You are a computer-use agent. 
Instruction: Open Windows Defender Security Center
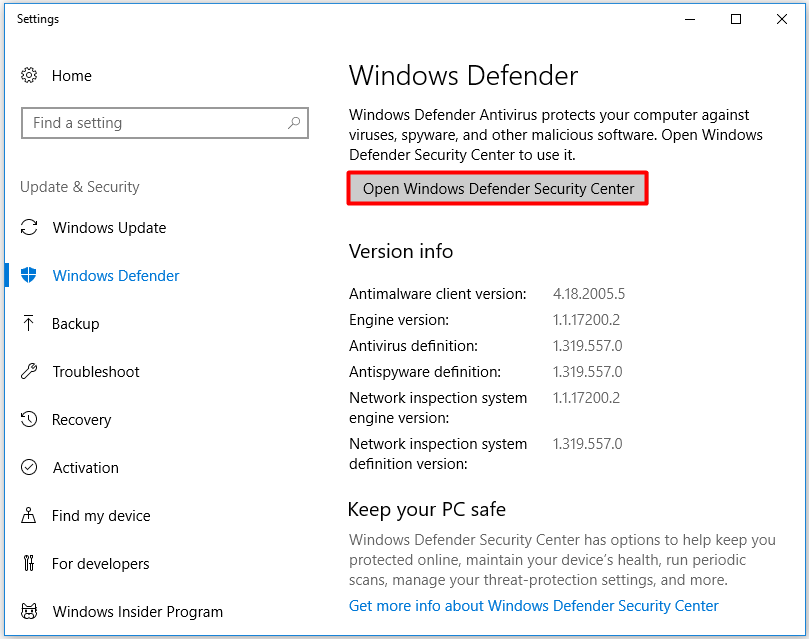coord(498,189)
